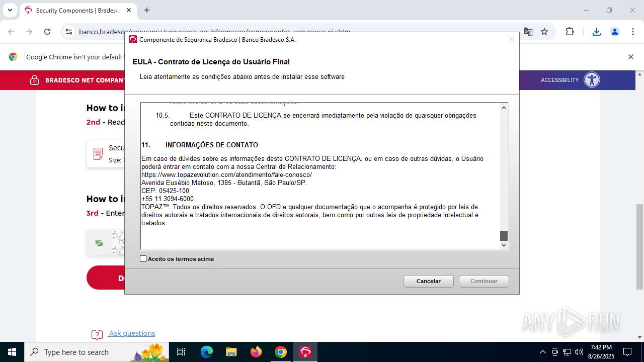The width and height of the screenshot is (644, 362).
Task: Switch to Chrome in taskbar
Action: [x=281, y=352]
